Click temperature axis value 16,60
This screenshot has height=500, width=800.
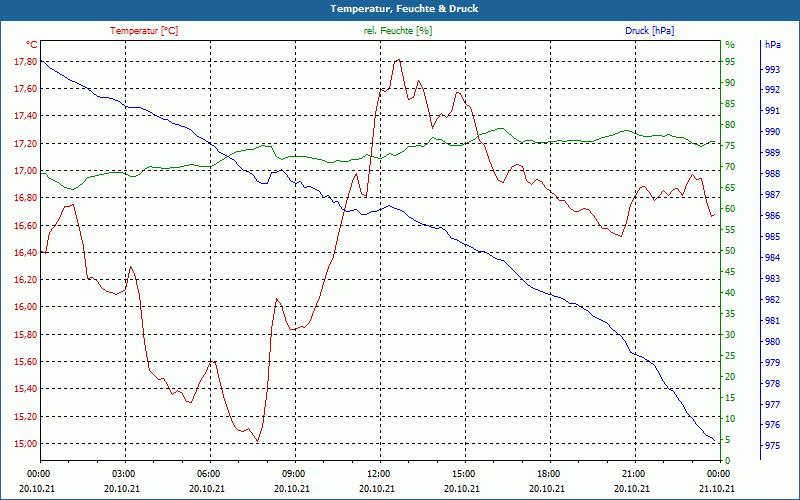tap(27, 225)
